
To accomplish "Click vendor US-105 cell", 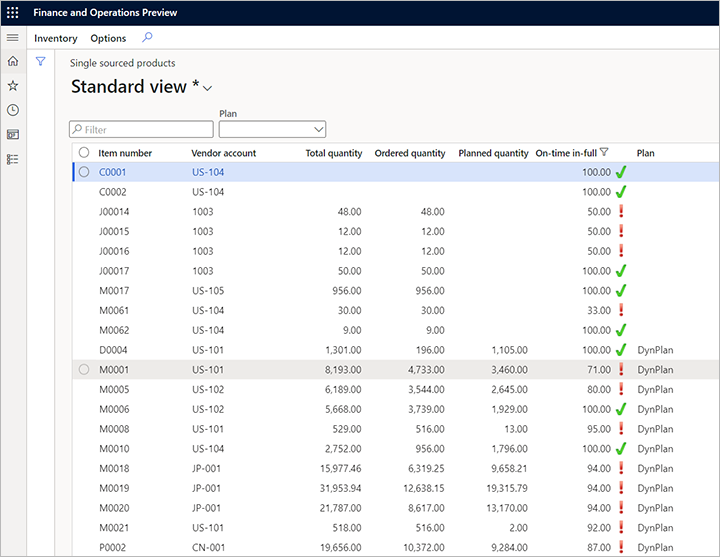I will pos(208,291).
